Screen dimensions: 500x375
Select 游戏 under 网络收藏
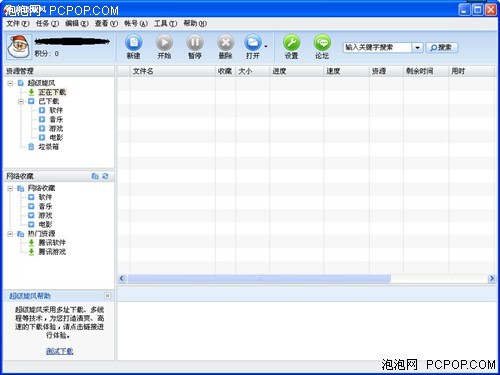click(x=45, y=215)
